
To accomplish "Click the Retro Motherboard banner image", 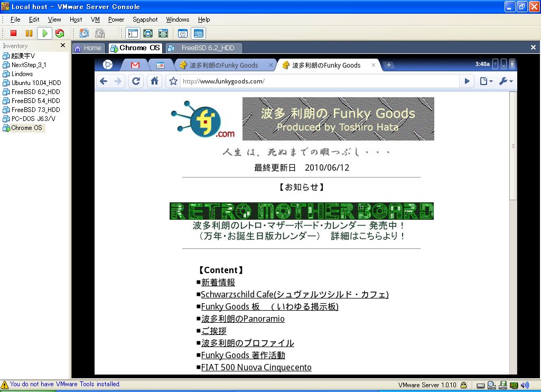I will click(302, 211).
